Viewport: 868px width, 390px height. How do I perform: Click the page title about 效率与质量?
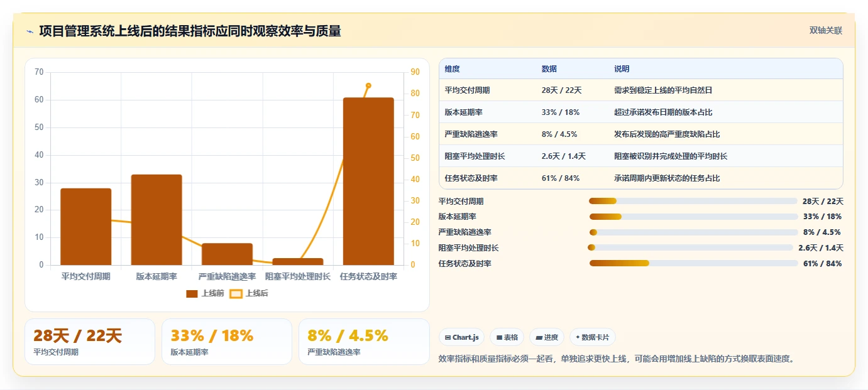[x=190, y=31]
